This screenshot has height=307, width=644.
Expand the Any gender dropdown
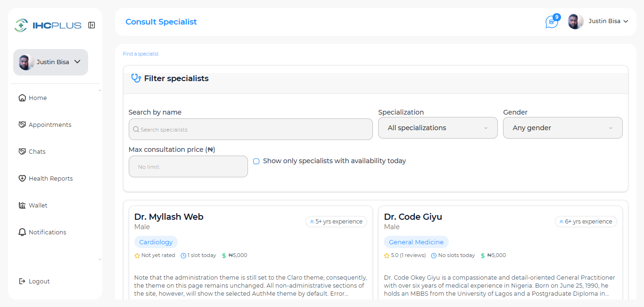[562, 128]
